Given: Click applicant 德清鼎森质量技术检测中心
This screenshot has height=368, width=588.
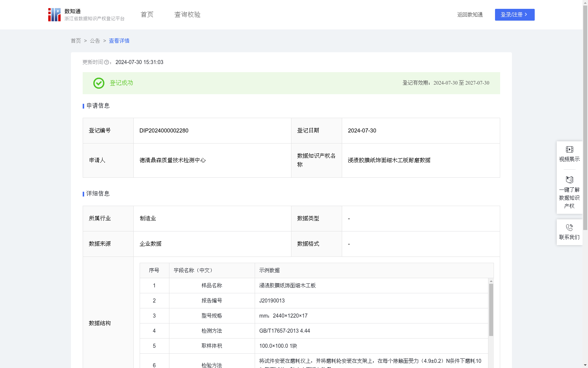Looking at the screenshot, I should (x=172, y=160).
